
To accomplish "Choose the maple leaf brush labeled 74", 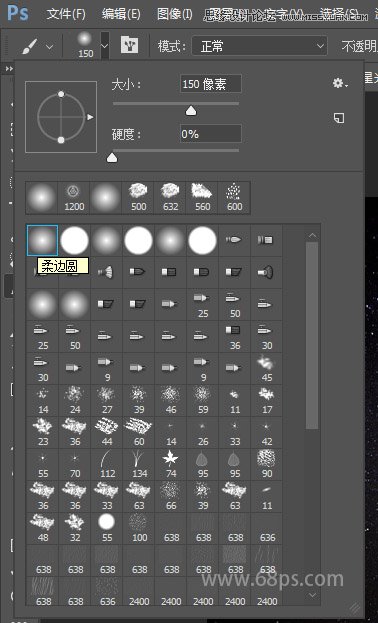I will pyautogui.click(x=171, y=465).
